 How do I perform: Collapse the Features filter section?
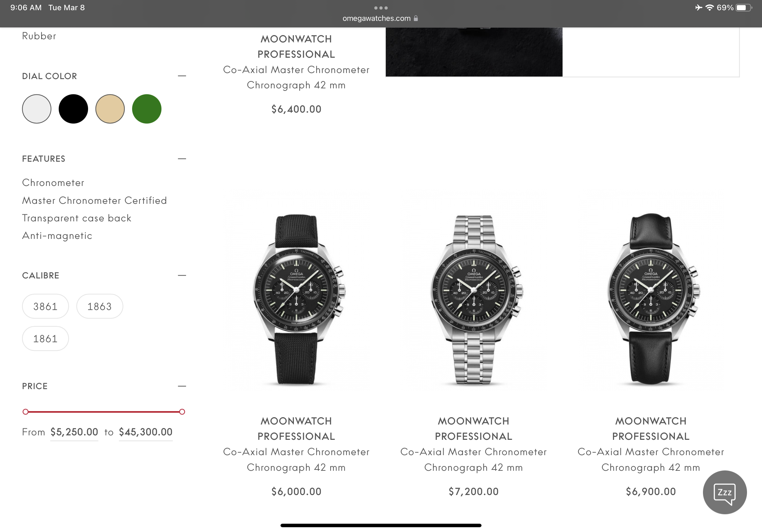pos(182,159)
